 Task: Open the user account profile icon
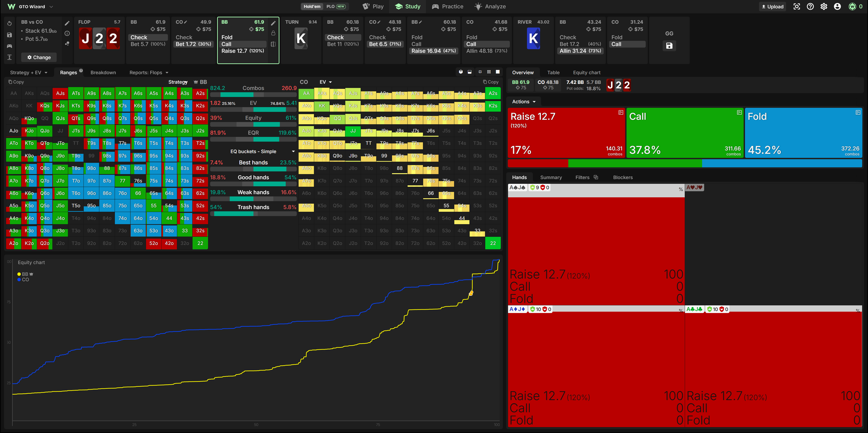(x=837, y=6)
